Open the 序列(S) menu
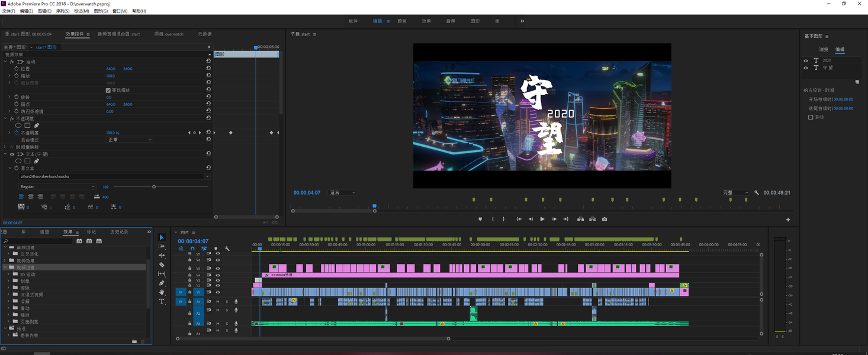 coord(63,11)
